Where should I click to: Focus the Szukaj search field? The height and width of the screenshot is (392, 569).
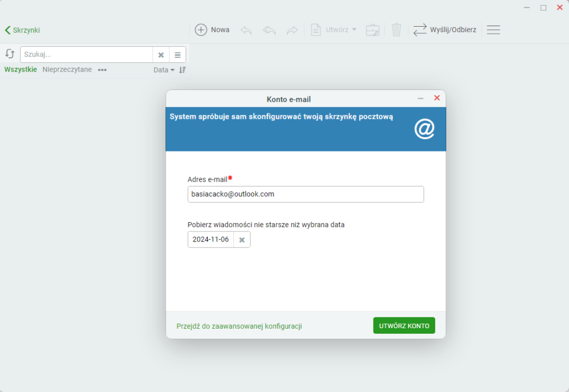click(86, 54)
